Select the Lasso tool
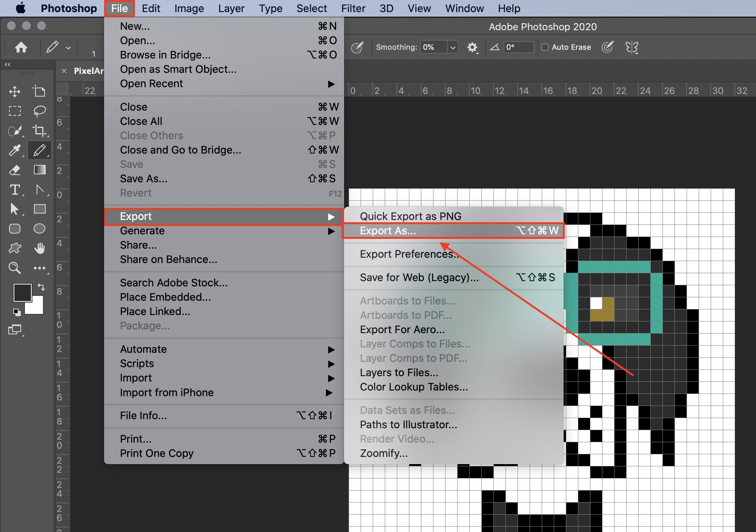The image size is (756, 532). click(40, 111)
